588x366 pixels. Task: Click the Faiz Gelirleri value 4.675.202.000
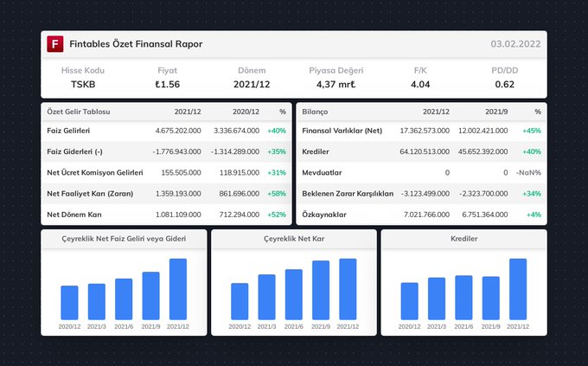pos(178,131)
